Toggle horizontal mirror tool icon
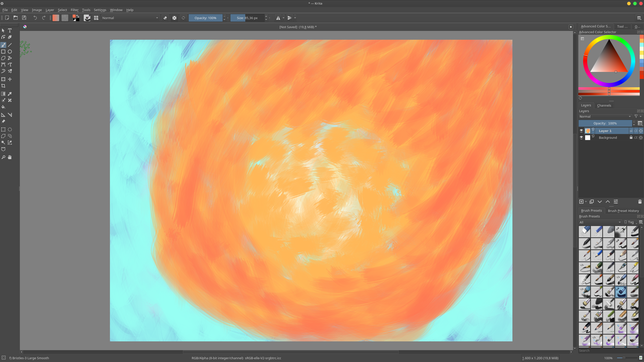The width and height of the screenshot is (644, 362). pos(278,18)
